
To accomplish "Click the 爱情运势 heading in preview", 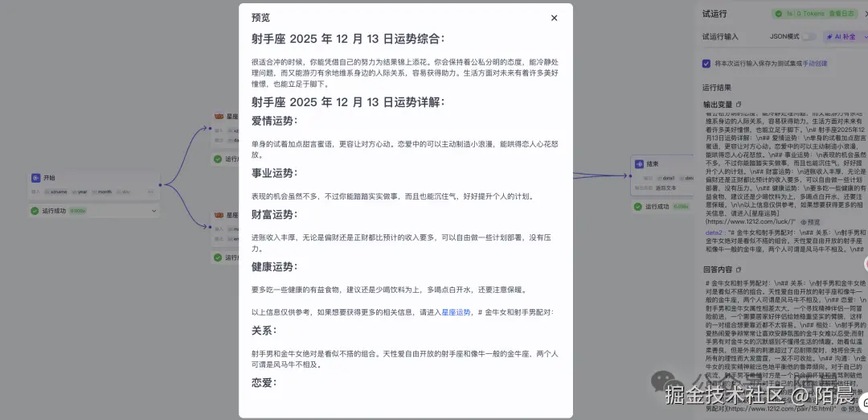I will (x=275, y=121).
